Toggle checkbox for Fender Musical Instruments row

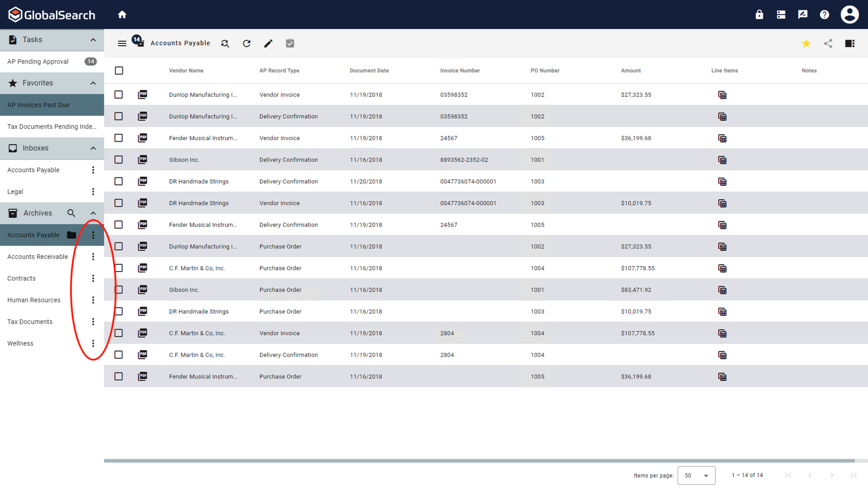point(118,138)
